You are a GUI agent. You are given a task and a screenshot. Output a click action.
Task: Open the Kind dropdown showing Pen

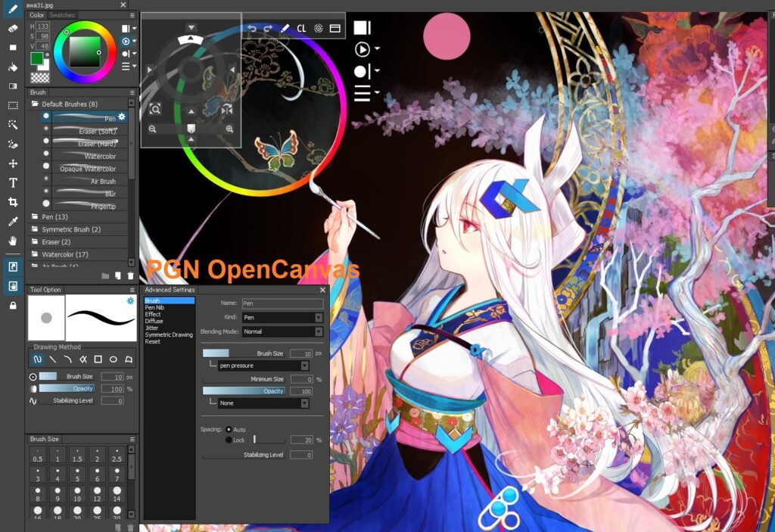[x=283, y=317]
